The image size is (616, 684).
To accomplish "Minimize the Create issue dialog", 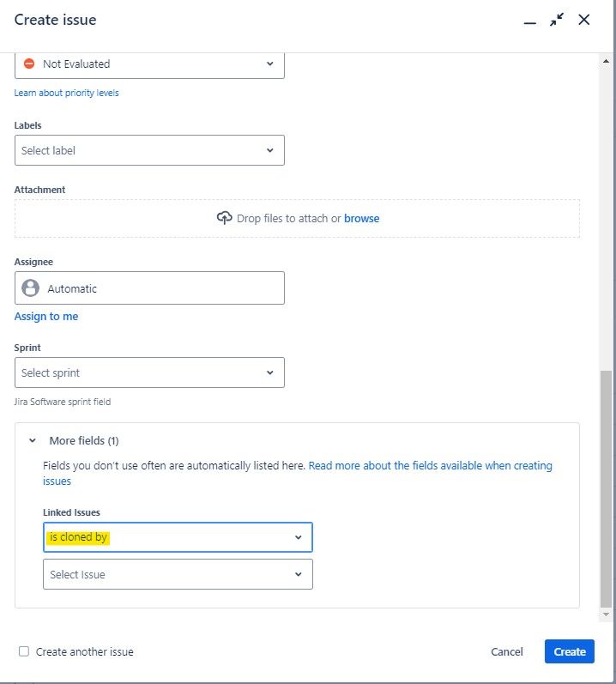I will [529, 21].
